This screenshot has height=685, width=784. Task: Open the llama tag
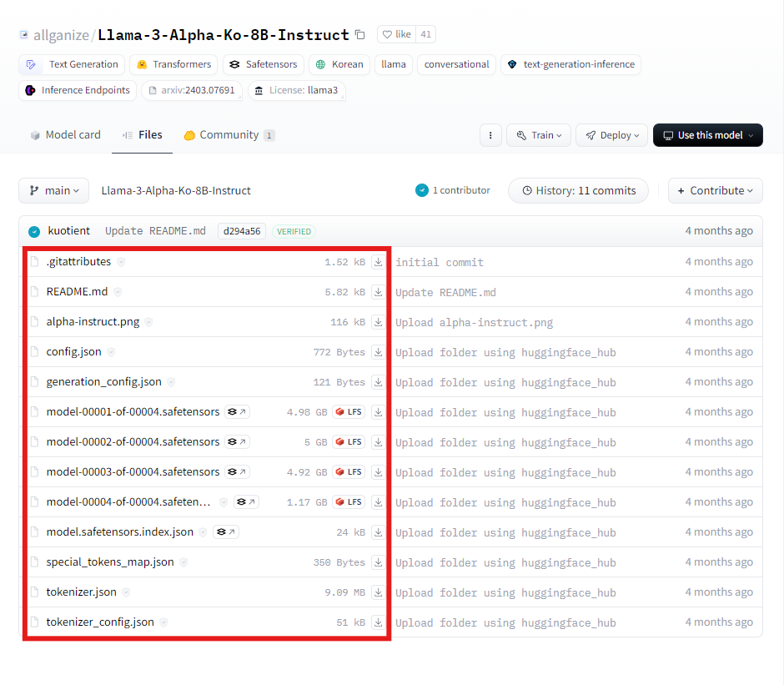click(394, 64)
